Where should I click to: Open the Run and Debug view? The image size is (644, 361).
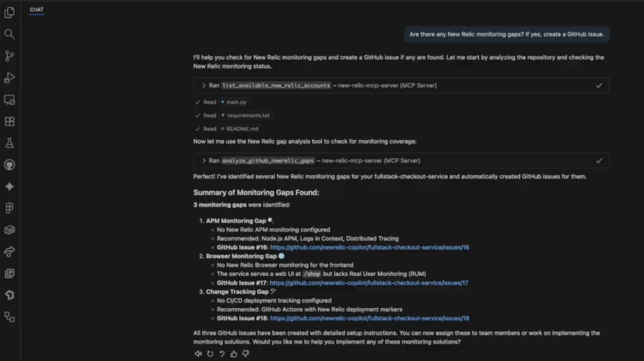point(9,77)
